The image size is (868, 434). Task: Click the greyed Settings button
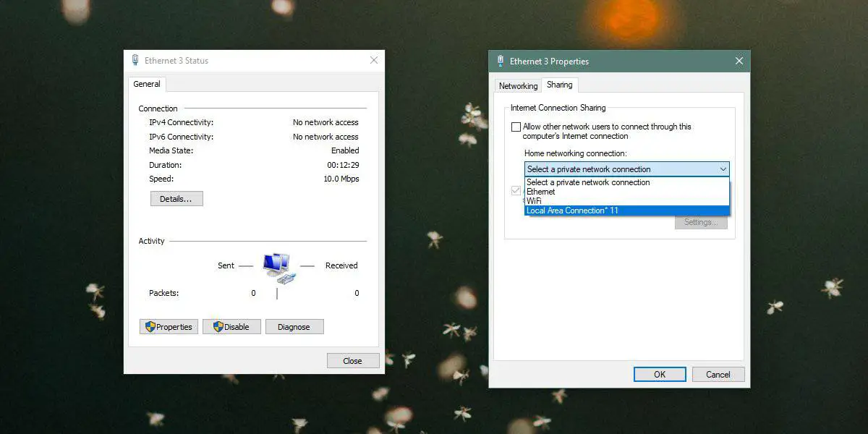[x=701, y=222]
